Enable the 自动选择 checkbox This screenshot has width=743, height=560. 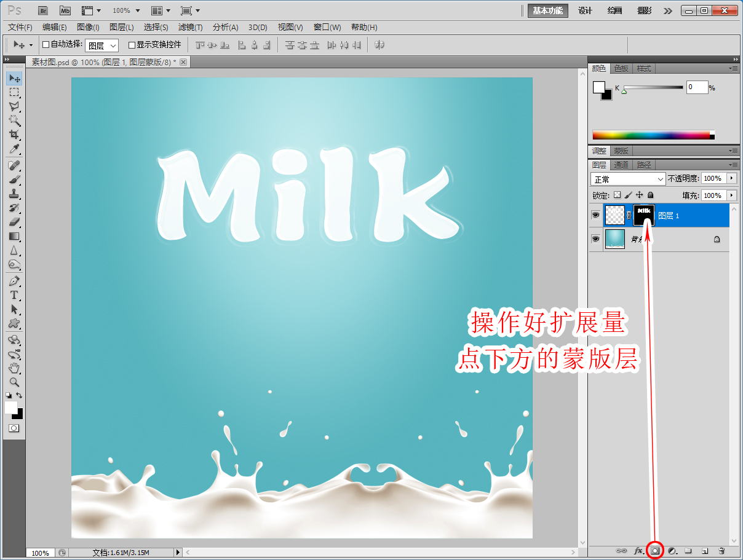46,45
